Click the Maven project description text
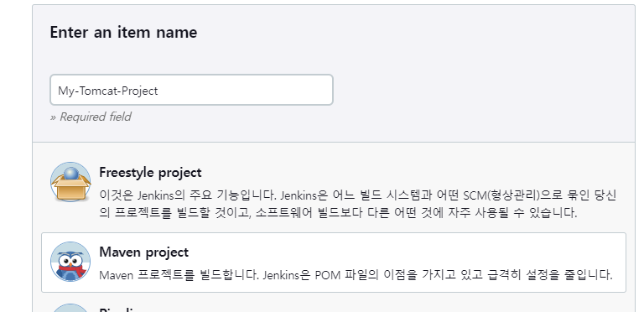The width and height of the screenshot is (644, 312). 356,274
